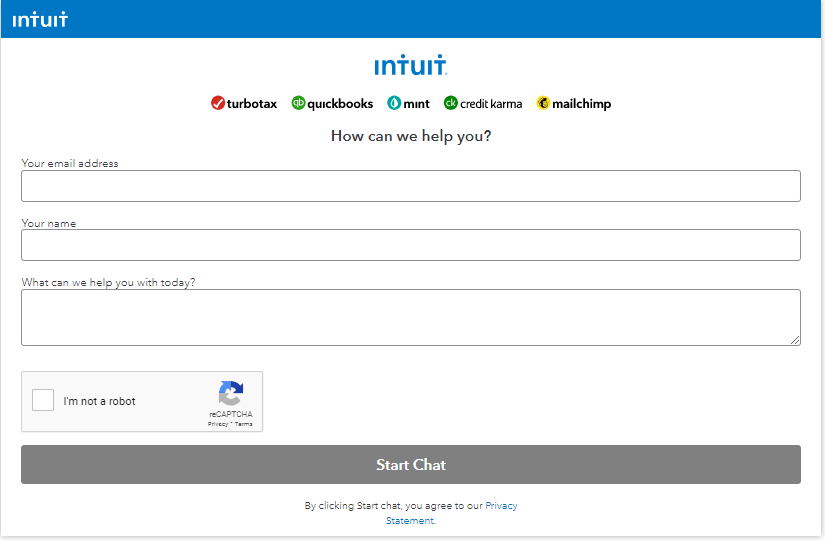Open reCAPTCHA Terms link

[244, 424]
